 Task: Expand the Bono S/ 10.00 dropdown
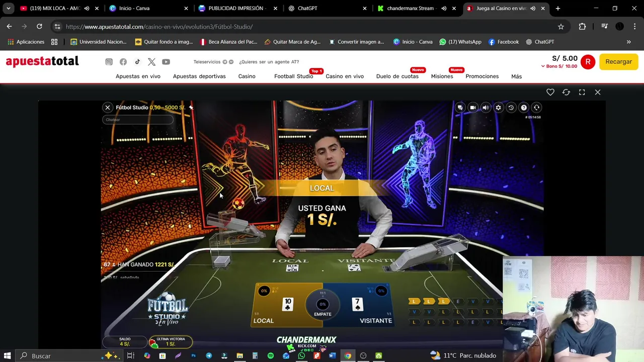pos(559,66)
